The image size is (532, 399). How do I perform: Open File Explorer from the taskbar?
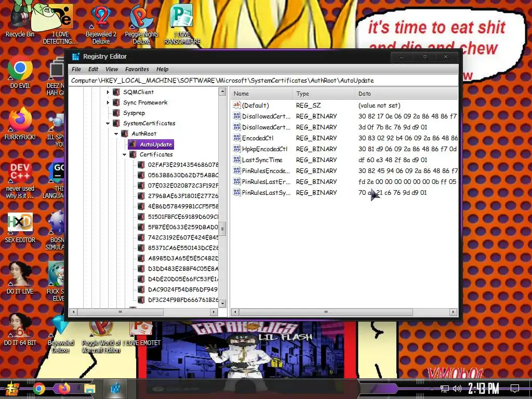[89, 389]
